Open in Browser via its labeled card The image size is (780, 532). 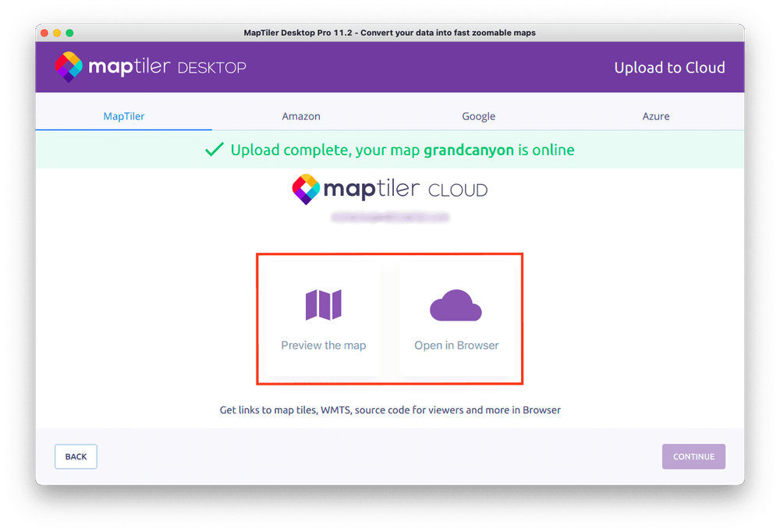pyautogui.click(x=456, y=316)
